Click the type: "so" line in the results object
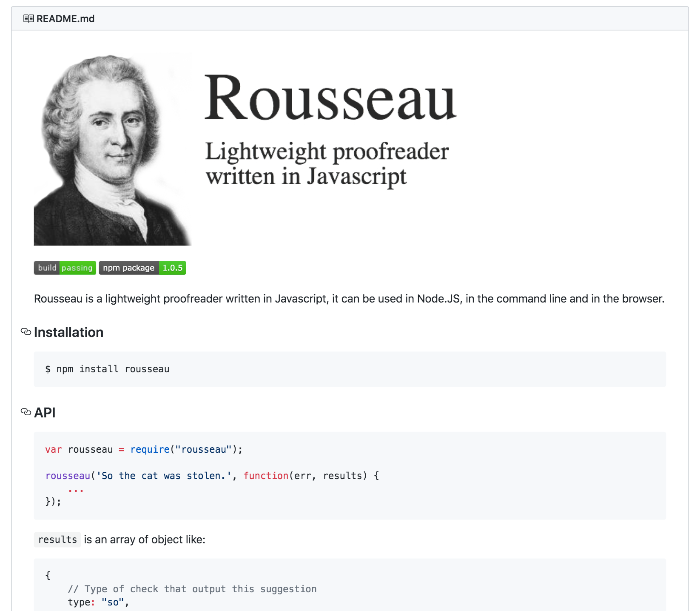700x611 pixels. click(x=99, y=602)
